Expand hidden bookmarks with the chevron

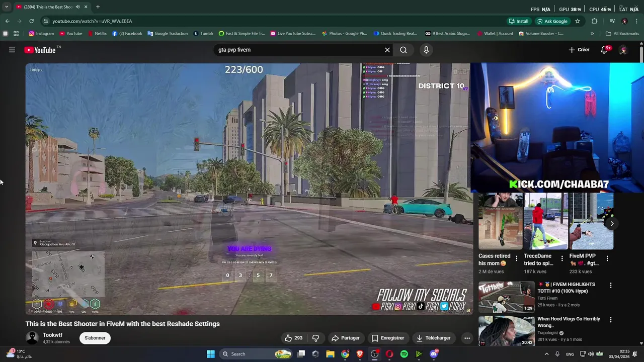(x=592, y=34)
